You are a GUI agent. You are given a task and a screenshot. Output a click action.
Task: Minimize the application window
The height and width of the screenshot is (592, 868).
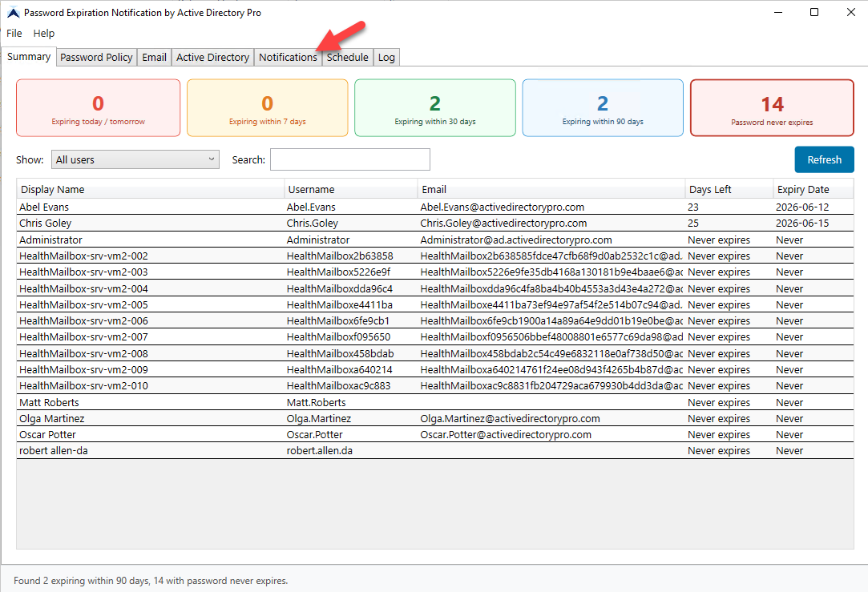(777, 12)
